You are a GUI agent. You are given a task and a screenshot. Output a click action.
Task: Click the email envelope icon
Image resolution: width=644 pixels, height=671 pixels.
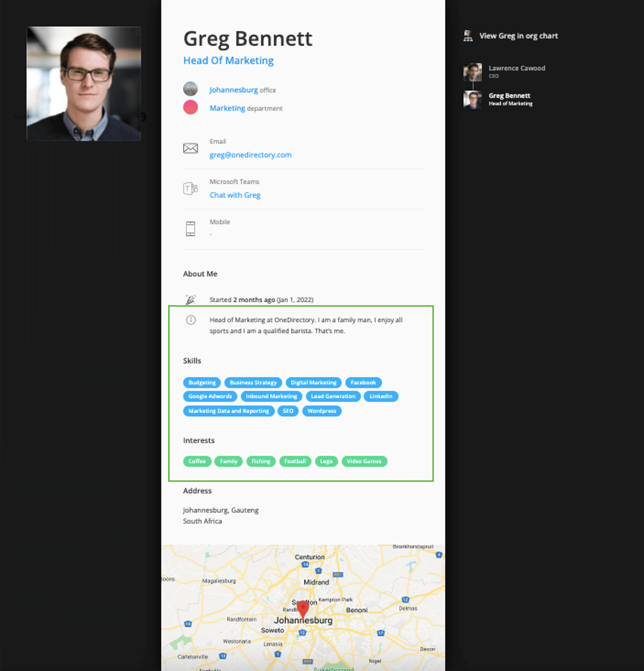click(190, 148)
